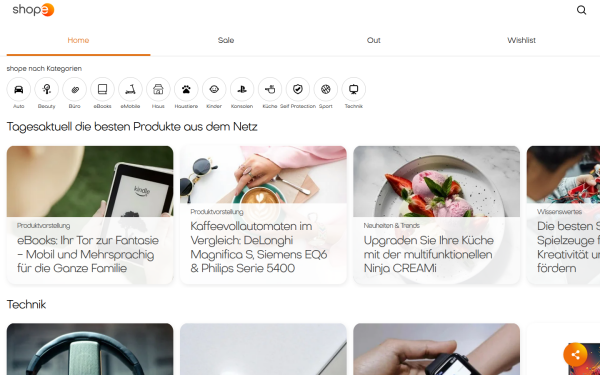Screen dimensions: 600x375
Task: Switch to the Home tab
Action: pyautogui.click(x=78, y=40)
